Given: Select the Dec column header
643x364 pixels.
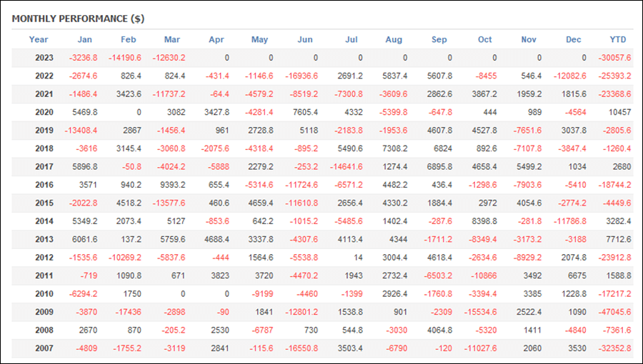Looking at the screenshot, I should (x=574, y=40).
